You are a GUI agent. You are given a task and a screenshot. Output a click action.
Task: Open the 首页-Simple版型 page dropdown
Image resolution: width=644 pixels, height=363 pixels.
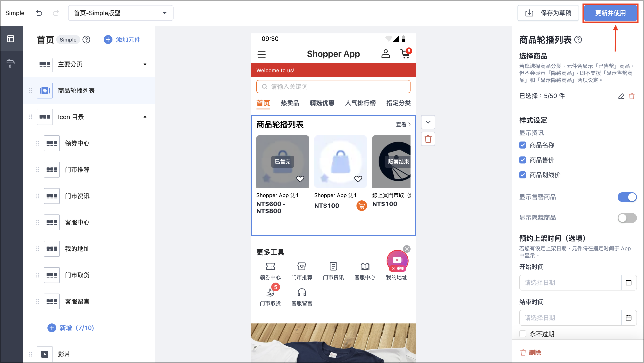[x=121, y=13]
